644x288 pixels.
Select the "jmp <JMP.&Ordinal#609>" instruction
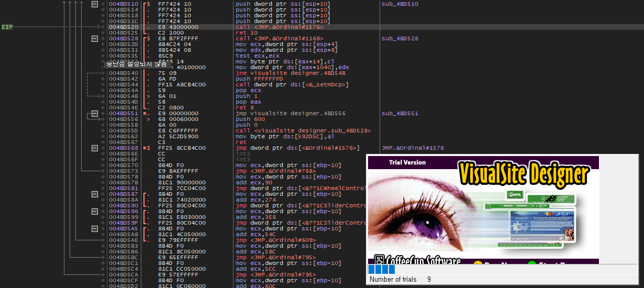point(274,240)
